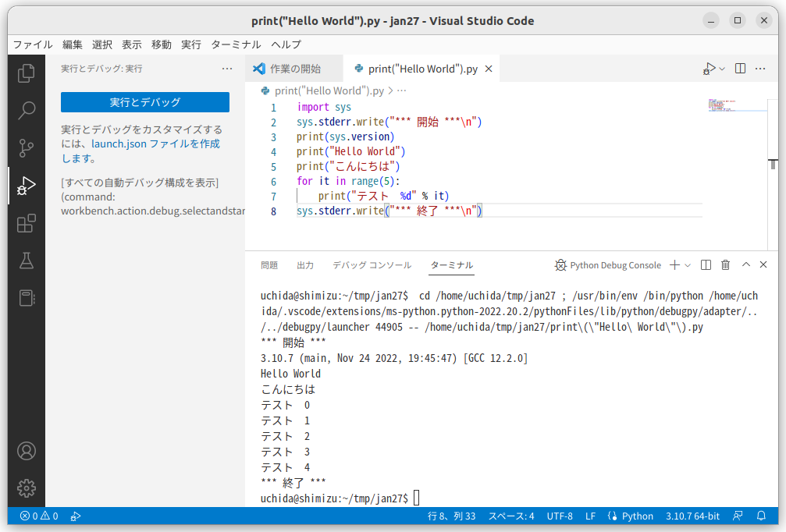Close the print("Hello World").py tab
The height and width of the screenshot is (532, 786).
coord(489,69)
